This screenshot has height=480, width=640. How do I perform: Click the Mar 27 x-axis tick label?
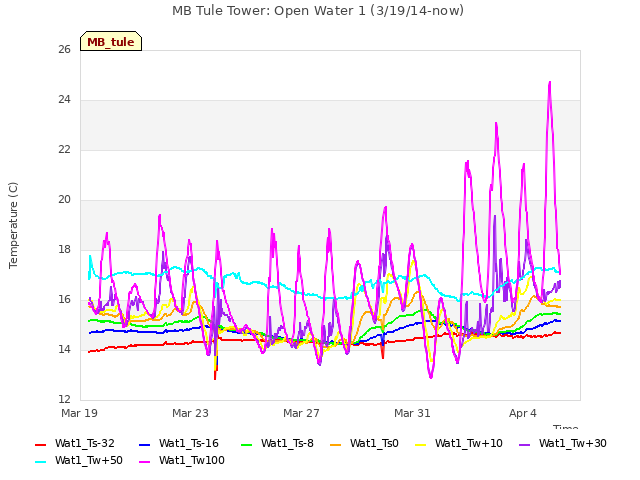(x=301, y=413)
